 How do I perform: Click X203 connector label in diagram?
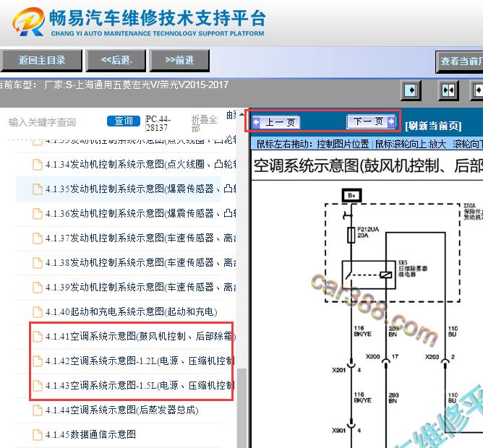coord(432,357)
